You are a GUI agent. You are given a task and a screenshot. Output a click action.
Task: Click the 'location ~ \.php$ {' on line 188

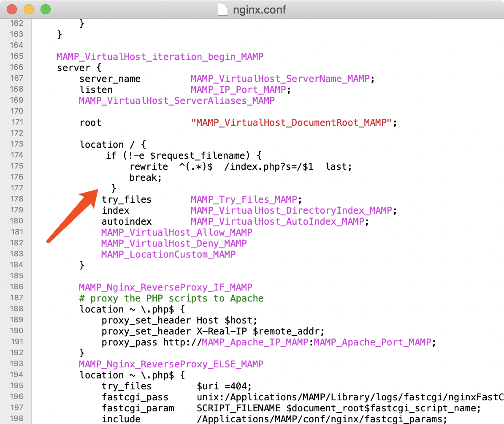(x=133, y=310)
